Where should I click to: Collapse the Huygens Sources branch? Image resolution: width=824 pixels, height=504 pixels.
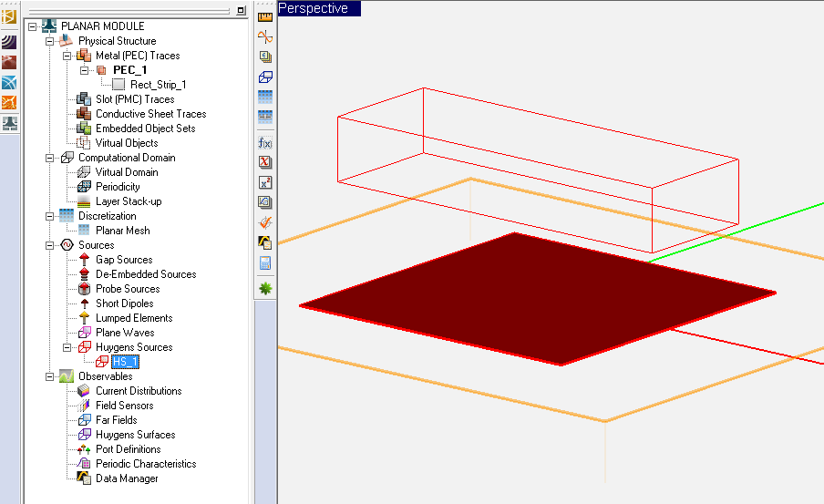click(67, 347)
